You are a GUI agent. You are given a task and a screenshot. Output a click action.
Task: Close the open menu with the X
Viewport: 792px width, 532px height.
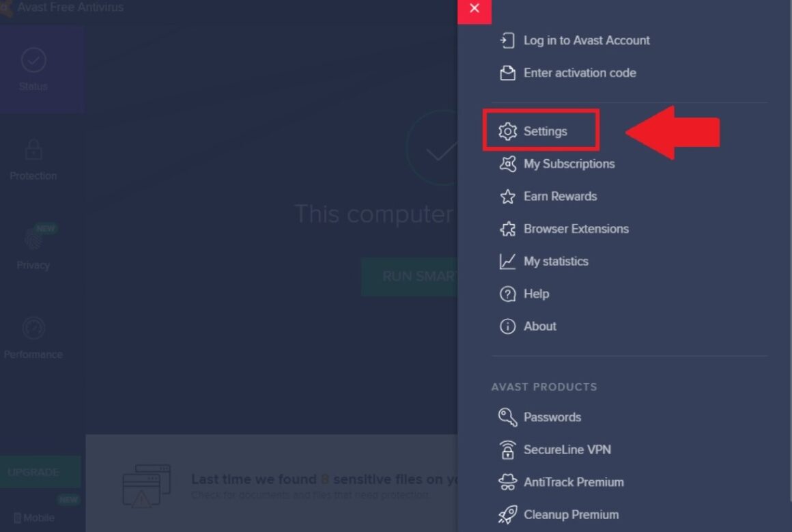tap(475, 10)
